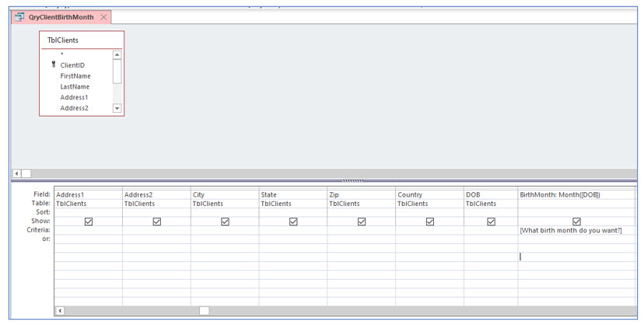
Task: Click the birth month prompt Criteria cell
Action: tap(577, 230)
